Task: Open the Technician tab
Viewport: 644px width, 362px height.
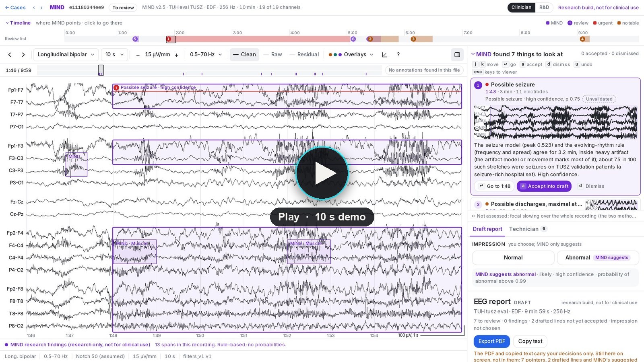Action: pyautogui.click(x=528, y=229)
